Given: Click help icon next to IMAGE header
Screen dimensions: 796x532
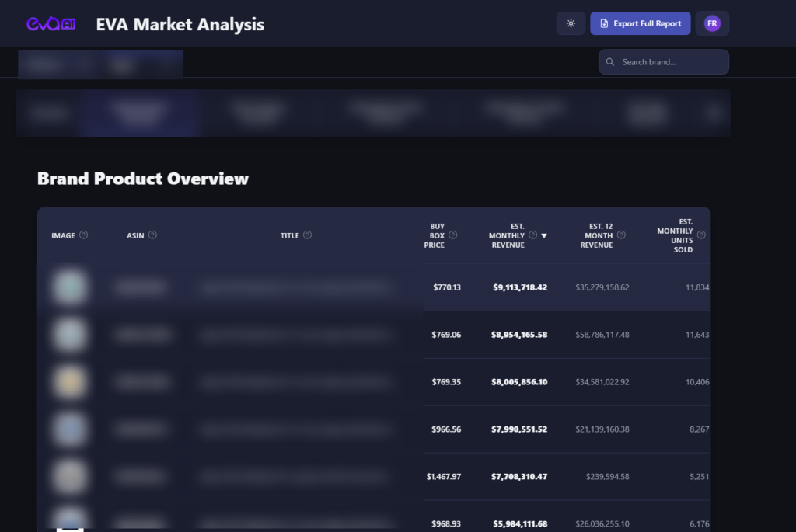Looking at the screenshot, I should (x=84, y=235).
